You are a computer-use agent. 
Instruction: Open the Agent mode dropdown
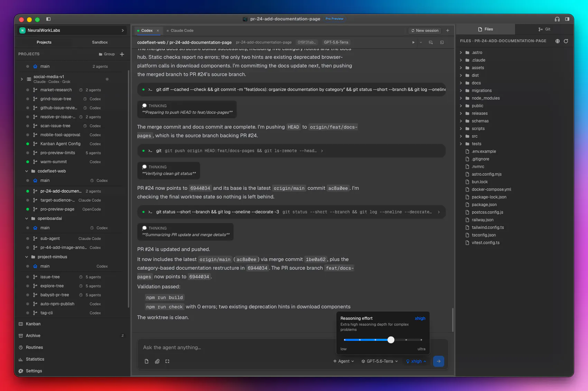[x=344, y=361]
